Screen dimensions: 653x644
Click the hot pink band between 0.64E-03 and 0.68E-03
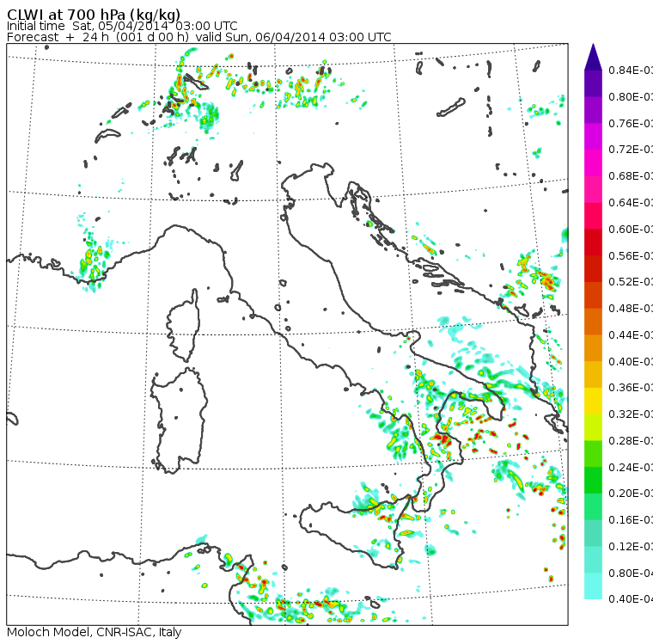(x=593, y=189)
